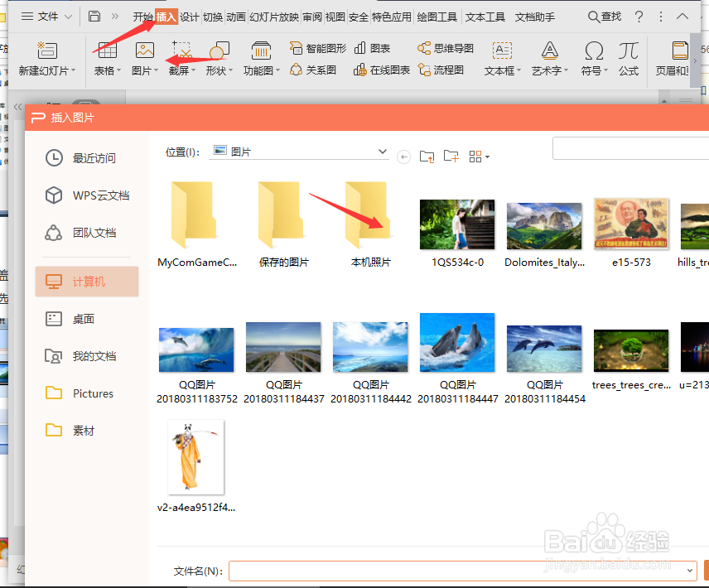Create a new folder in the dialog
This screenshot has width=709, height=588.
pyautogui.click(x=451, y=157)
